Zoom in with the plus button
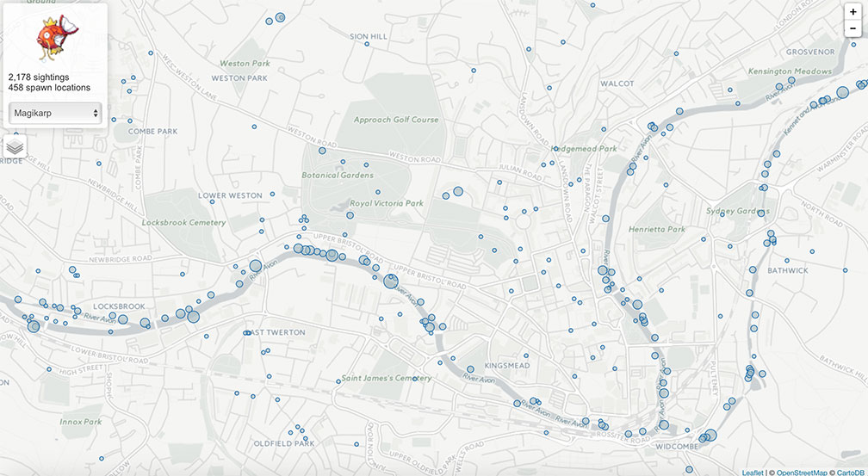This screenshot has width=868, height=476. [852, 12]
